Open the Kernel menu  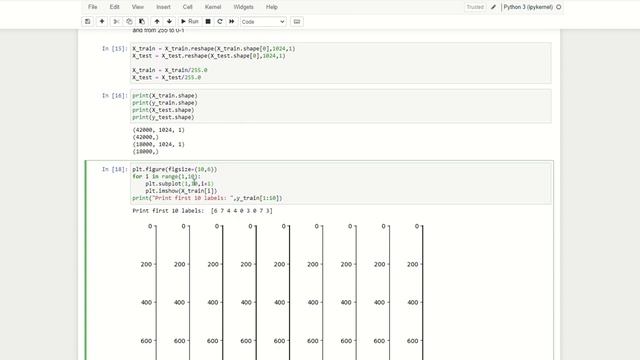pos(213,7)
